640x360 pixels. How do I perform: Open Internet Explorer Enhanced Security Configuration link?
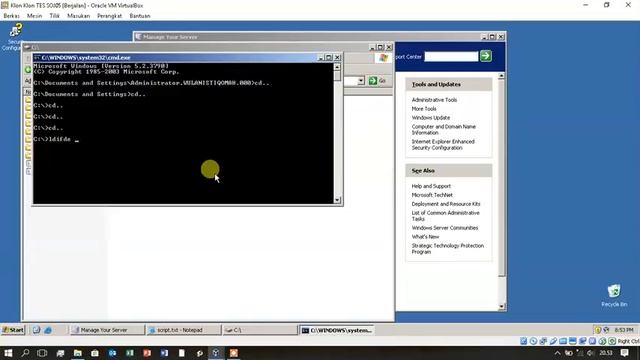pyautogui.click(x=443, y=144)
